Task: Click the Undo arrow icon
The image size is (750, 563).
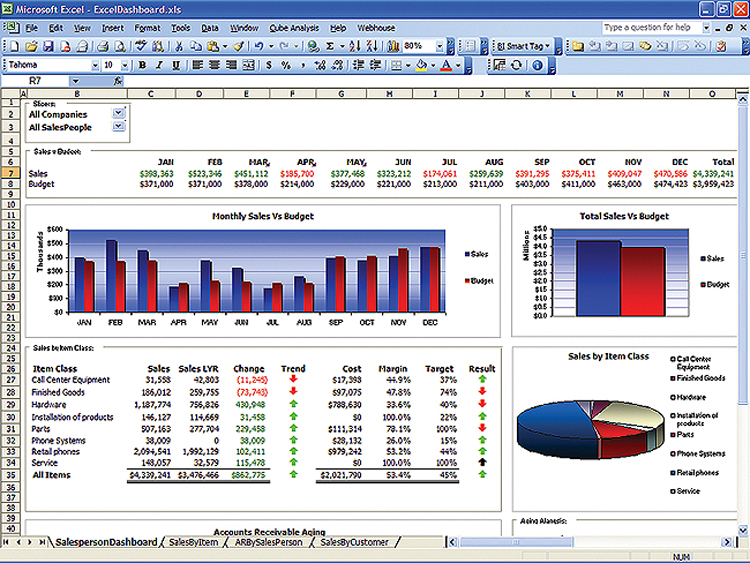Action: click(x=259, y=46)
